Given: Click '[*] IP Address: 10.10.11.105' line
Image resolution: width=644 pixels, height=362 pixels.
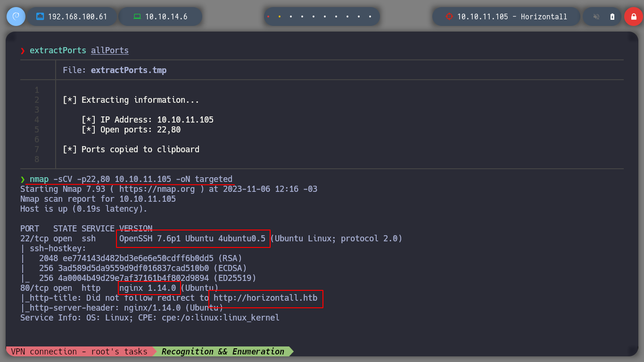Looking at the screenshot, I should [148, 120].
